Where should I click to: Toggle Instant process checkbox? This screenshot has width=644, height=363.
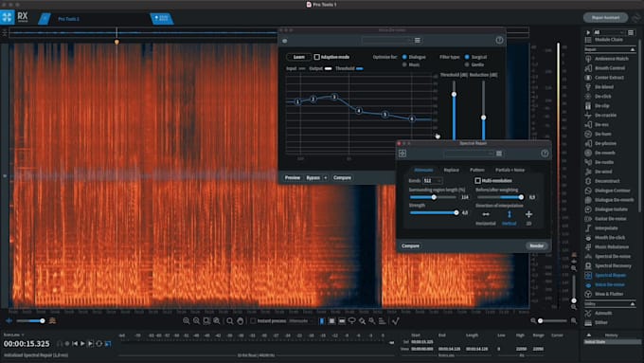tap(253, 321)
